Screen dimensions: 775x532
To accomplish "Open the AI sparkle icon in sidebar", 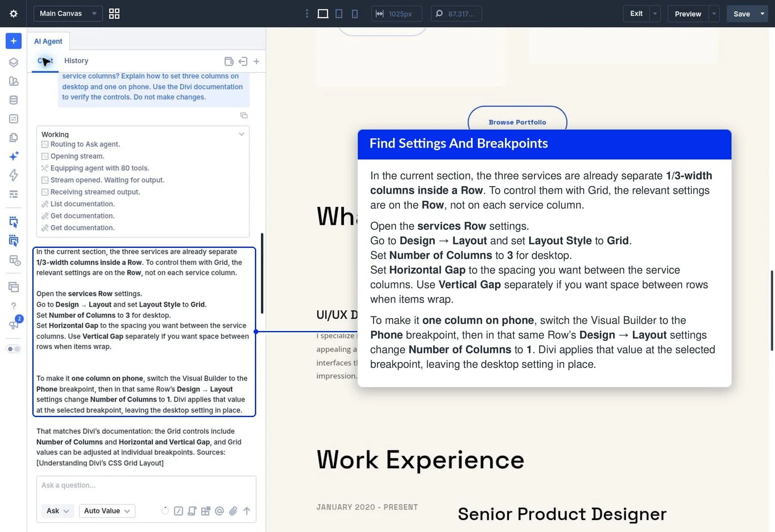I will coord(13,156).
